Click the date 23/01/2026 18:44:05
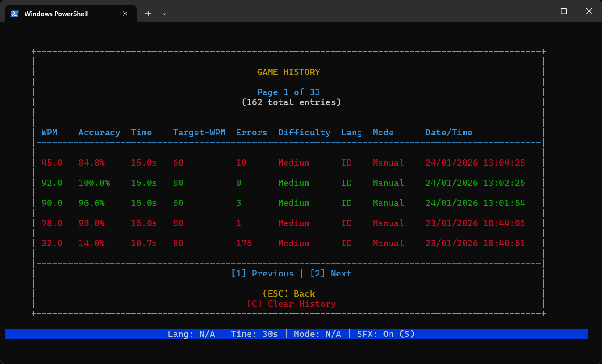 tap(475, 223)
